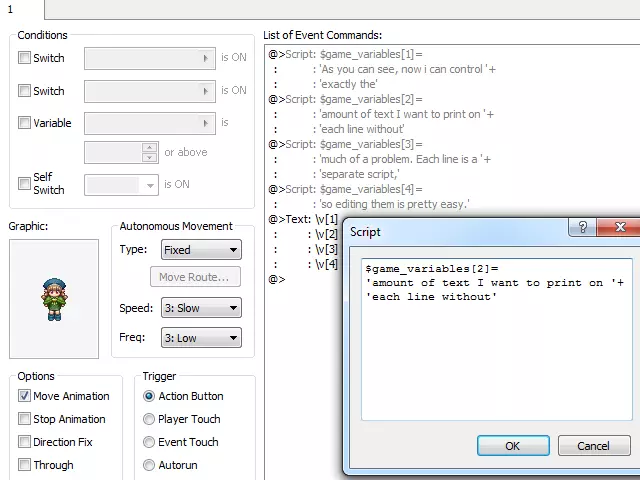Image resolution: width=640 pixels, height=480 pixels.
Task: Check the Direction Fix option
Action: tap(24, 442)
